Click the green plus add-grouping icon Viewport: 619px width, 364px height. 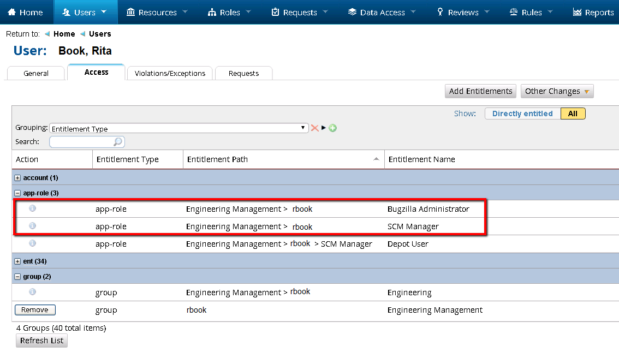(332, 128)
